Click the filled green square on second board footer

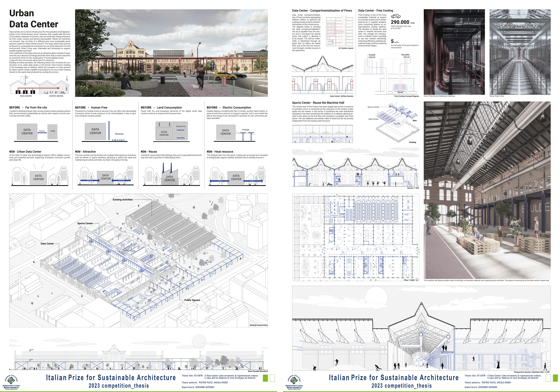[x=555, y=378]
